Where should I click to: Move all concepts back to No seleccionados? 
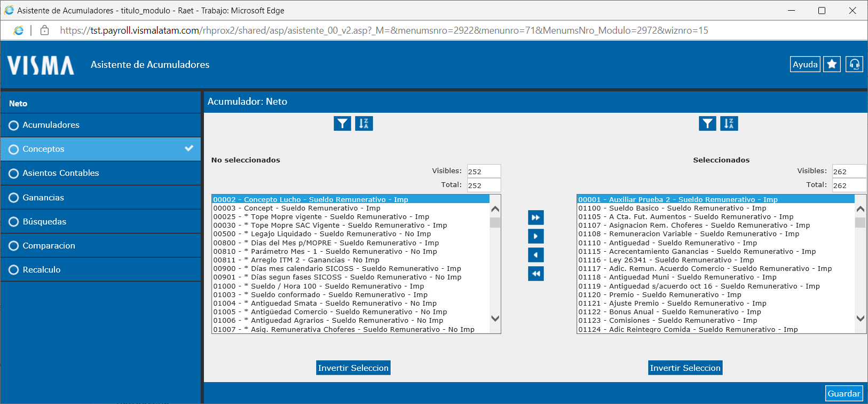click(x=535, y=274)
